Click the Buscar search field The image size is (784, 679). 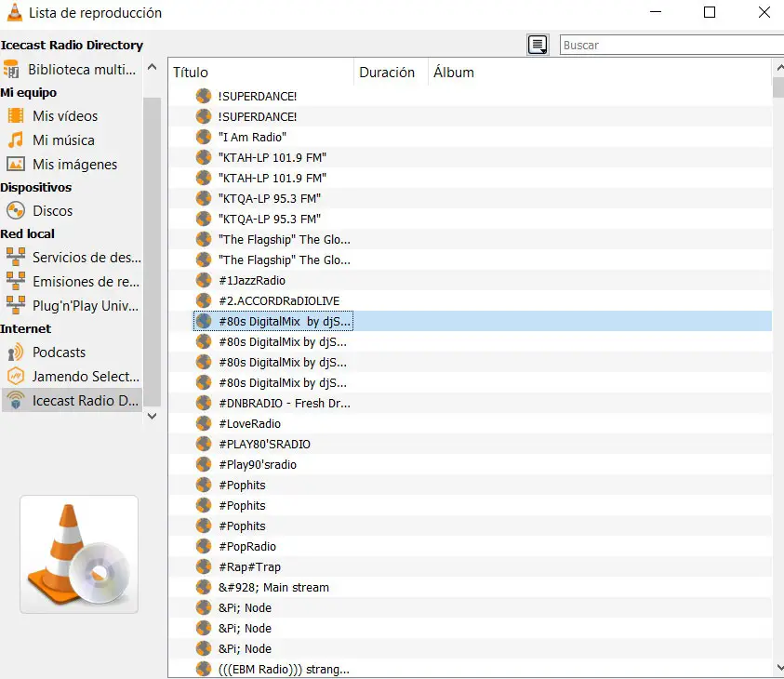click(x=671, y=45)
